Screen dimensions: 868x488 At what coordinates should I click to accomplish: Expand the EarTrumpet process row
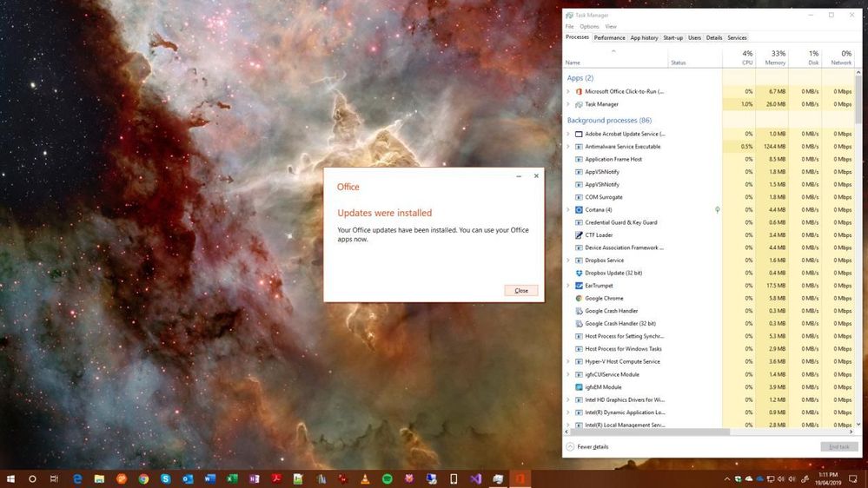click(x=568, y=286)
